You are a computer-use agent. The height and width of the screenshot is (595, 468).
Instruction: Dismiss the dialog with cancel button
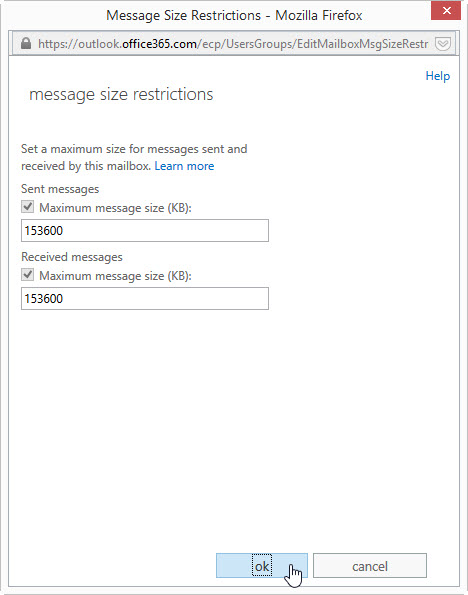click(x=370, y=566)
